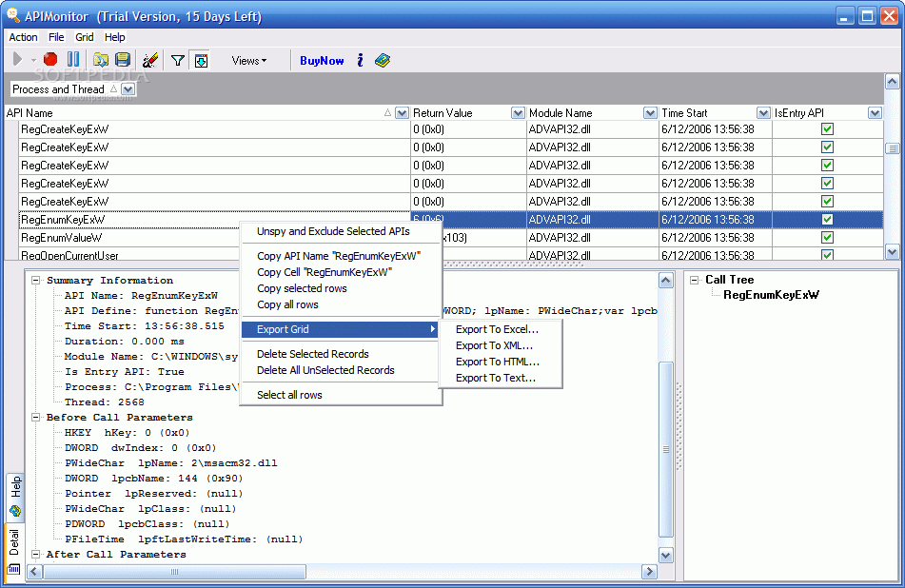905x588 pixels.
Task: Open the Grid menu
Action: pos(85,37)
